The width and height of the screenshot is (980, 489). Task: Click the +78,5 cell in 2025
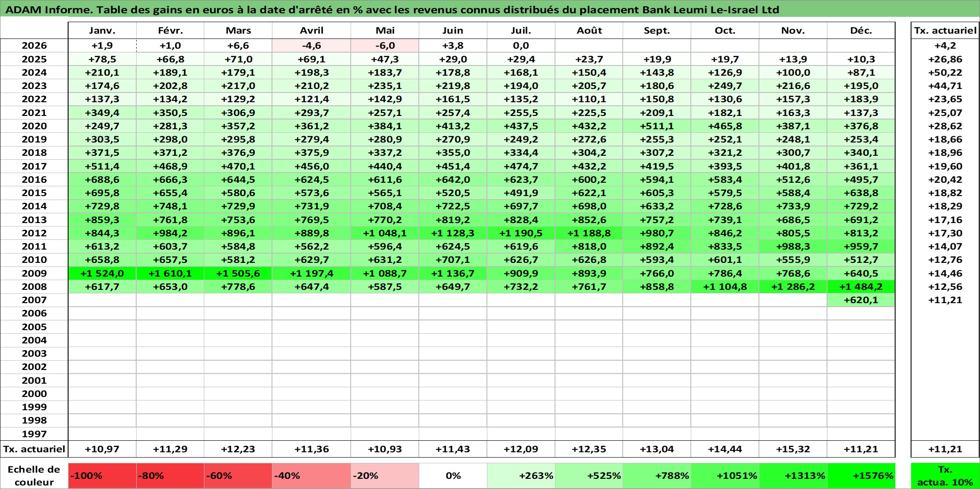[x=102, y=59]
